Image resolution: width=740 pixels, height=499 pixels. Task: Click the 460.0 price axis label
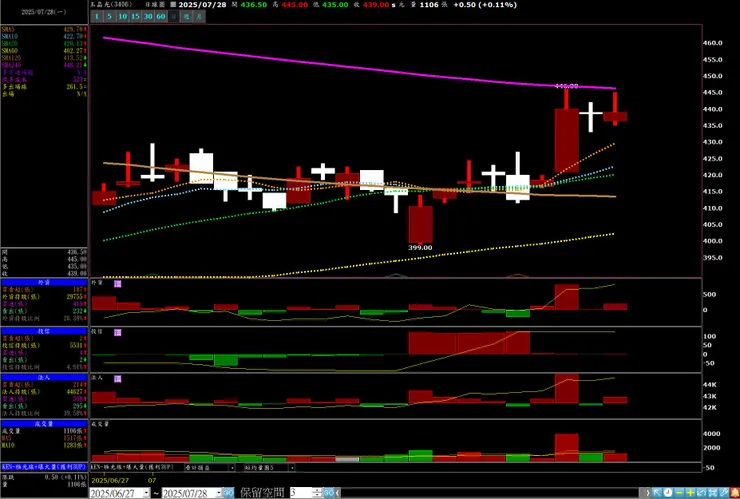pos(713,43)
